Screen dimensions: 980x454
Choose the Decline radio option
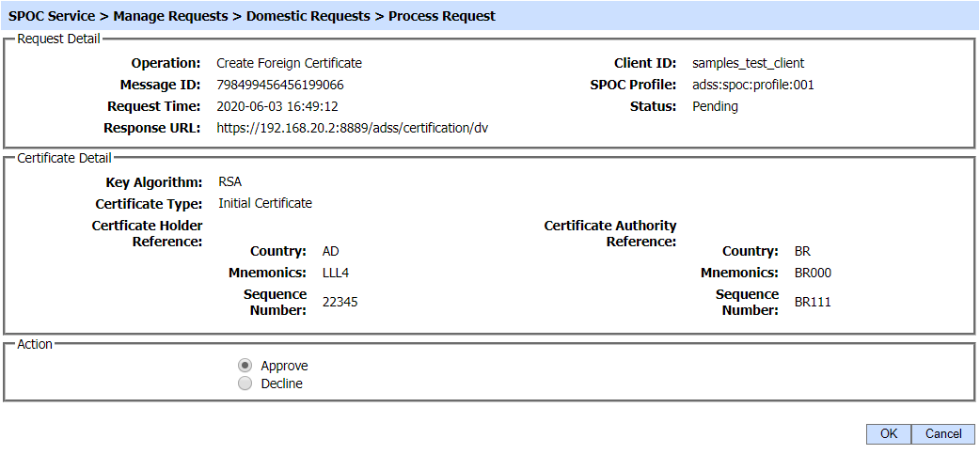(x=245, y=384)
